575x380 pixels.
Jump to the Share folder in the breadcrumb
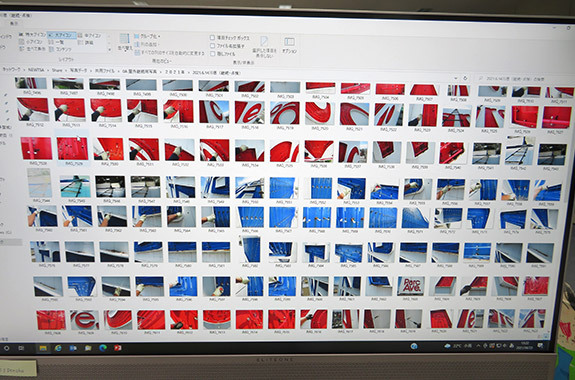click(x=57, y=70)
